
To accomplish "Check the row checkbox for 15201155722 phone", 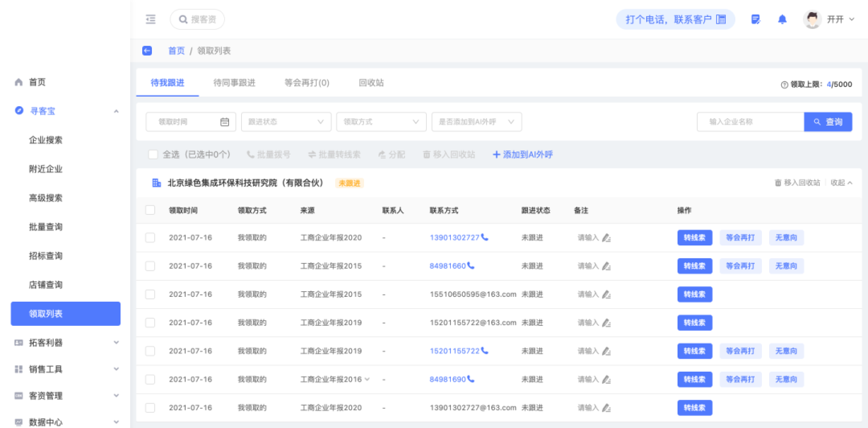I will (150, 351).
